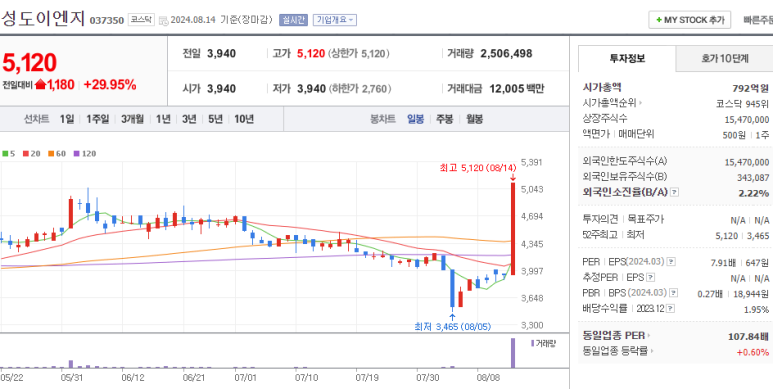Click help icon next to 추정PER EPS
Image resolution: width=773 pixels, height=389 pixels.
coord(651,278)
